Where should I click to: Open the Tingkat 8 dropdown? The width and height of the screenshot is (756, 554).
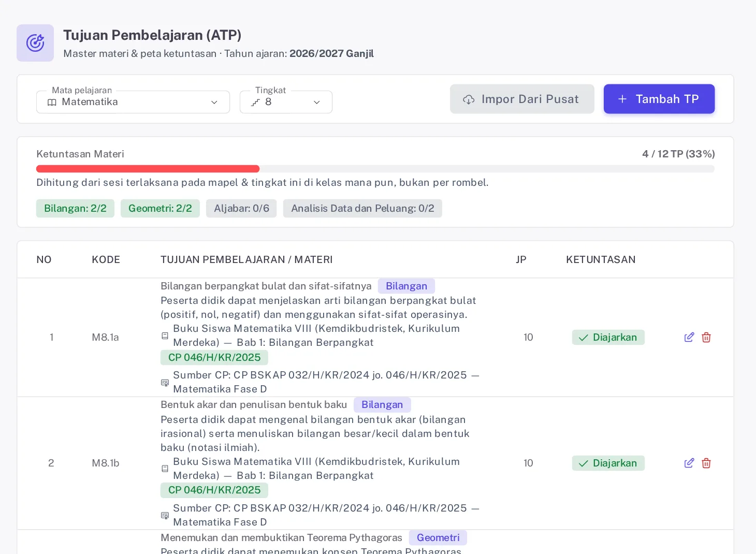(x=286, y=102)
